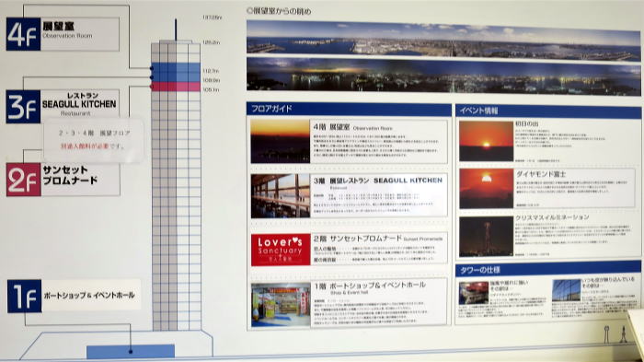Open the 初日の出 sunrise photo
Viewport: 644px width, 362px height.
pos(487,141)
